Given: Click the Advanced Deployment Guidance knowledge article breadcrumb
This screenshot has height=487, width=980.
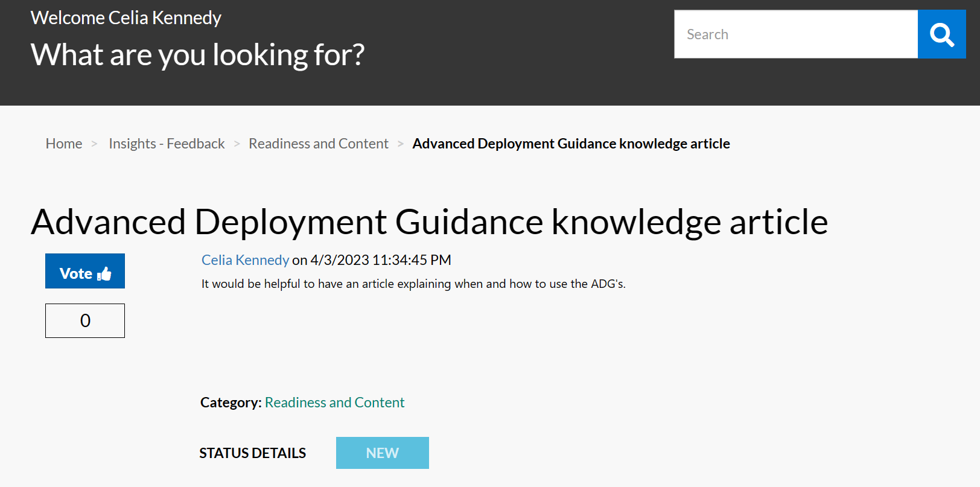Looking at the screenshot, I should pyautogui.click(x=571, y=144).
